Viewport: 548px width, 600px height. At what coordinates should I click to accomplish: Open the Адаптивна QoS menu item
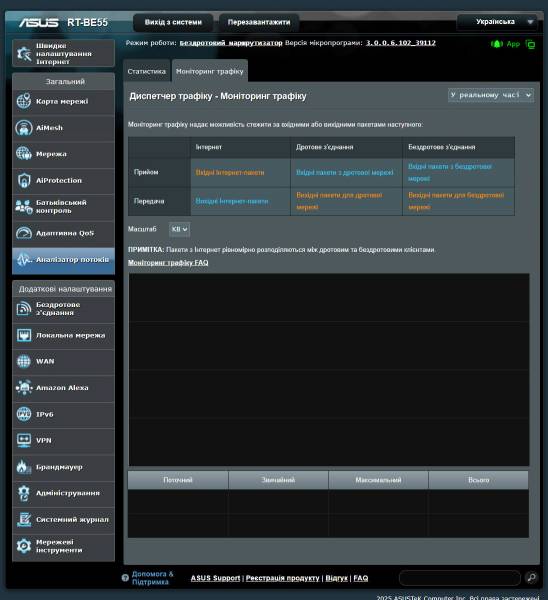(x=64, y=233)
